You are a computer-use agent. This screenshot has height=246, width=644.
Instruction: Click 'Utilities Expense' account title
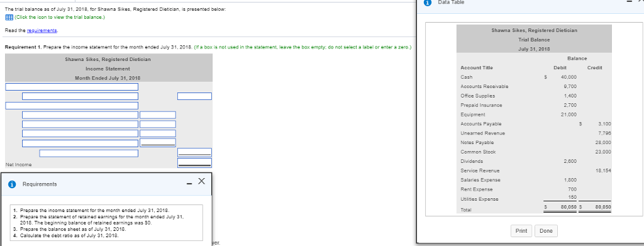pyautogui.click(x=480, y=199)
